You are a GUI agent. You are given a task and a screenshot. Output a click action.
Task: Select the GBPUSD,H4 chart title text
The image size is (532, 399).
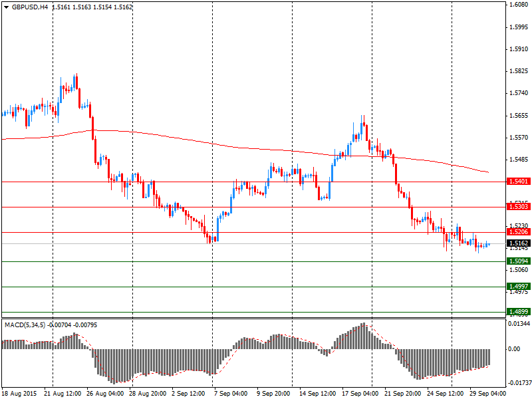30,7
